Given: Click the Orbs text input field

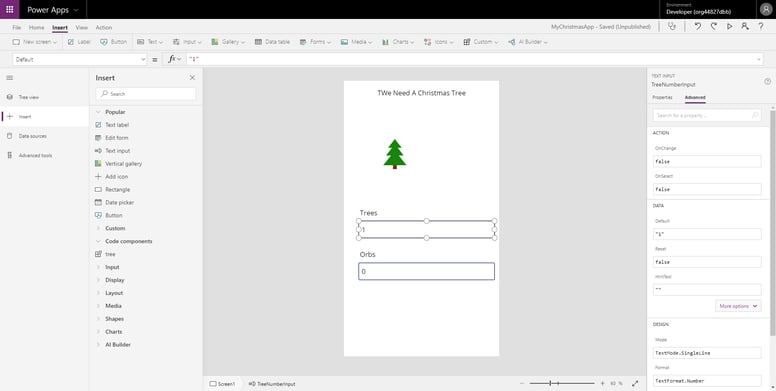Looking at the screenshot, I should pyautogui.click(x=426, y=271).
